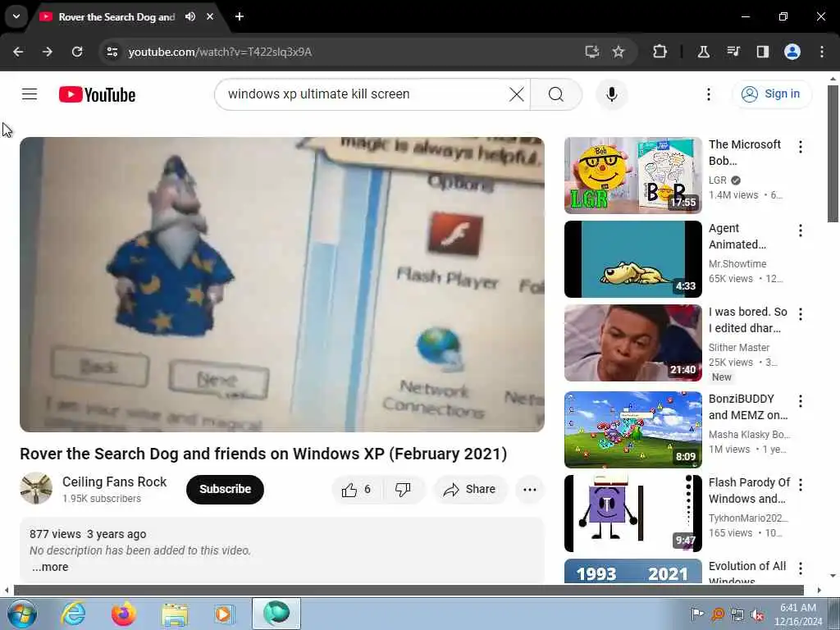Screen dimensions: 840x630
Task: Subscribe to Ceiling Fans Rock
Action: (x=225, y=489)
